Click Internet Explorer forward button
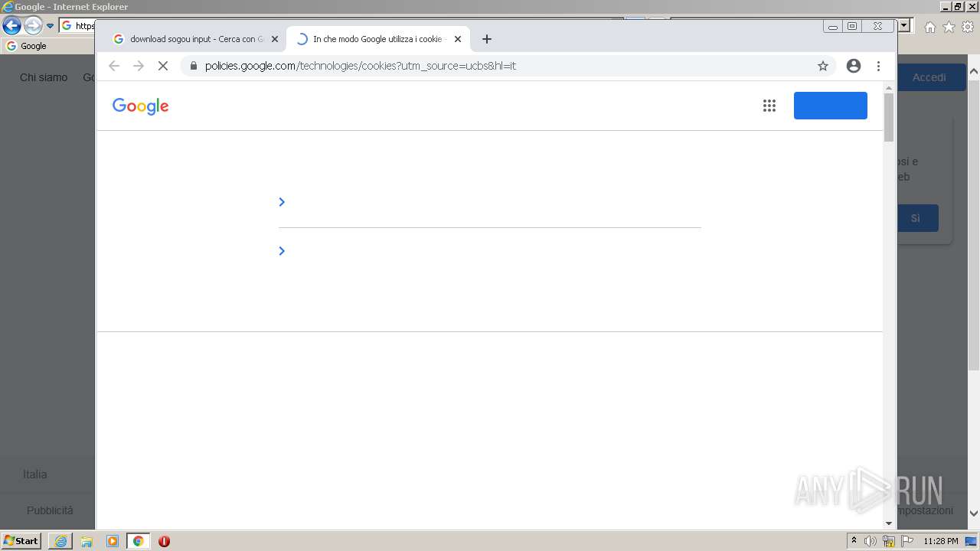This screenshot has width=980, height=551. [x=33, y=26]
